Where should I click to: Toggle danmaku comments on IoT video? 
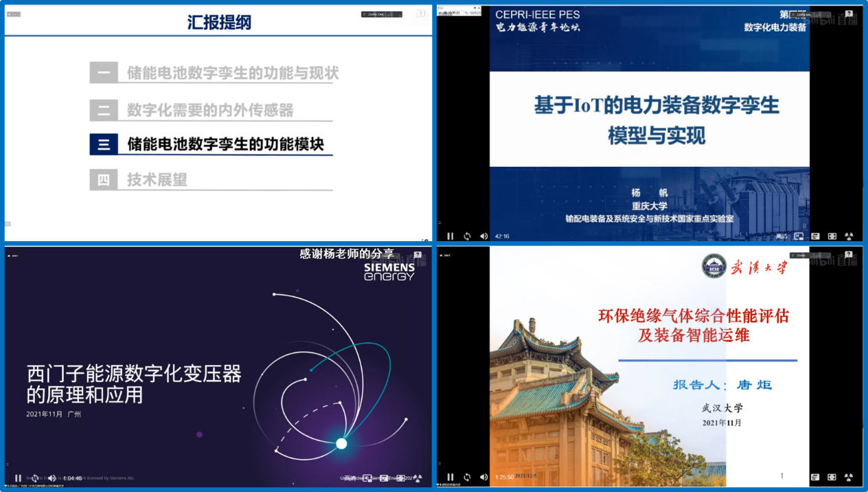click(x=815, y=236)
